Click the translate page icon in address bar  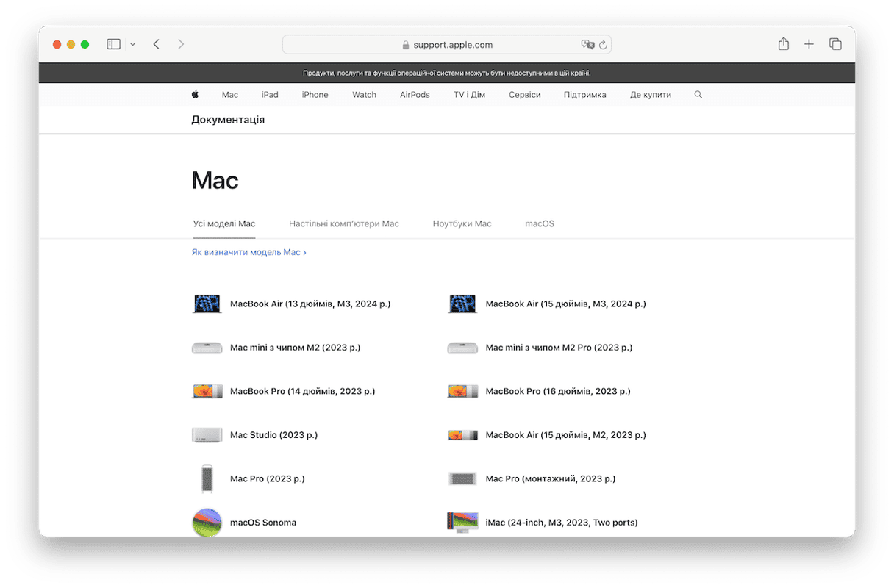(587, 45)
